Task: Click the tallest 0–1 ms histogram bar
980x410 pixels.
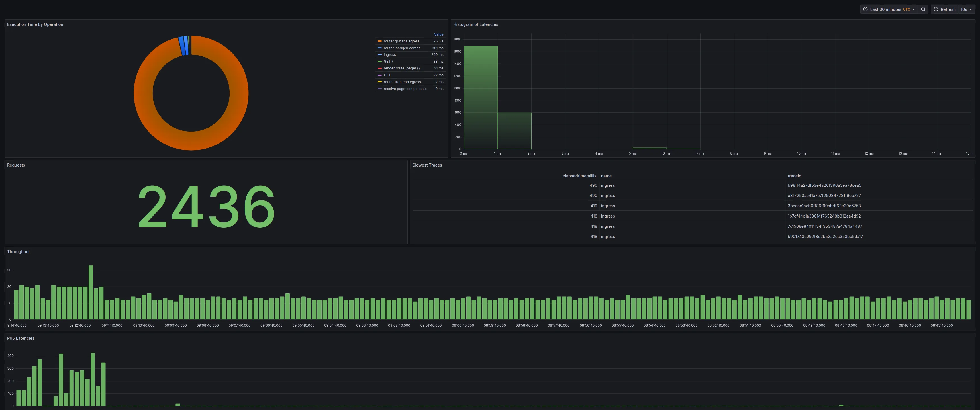Action: pos(481,97)
